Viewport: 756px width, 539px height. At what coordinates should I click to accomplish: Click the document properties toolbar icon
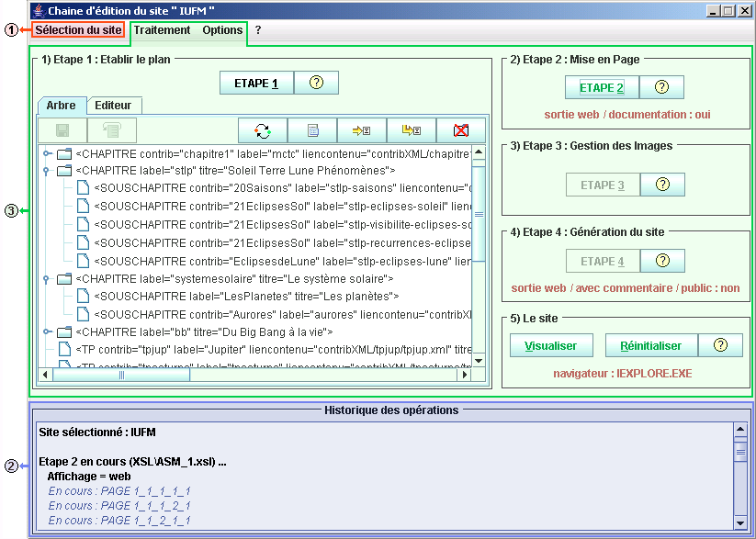(x=312, y=130)
